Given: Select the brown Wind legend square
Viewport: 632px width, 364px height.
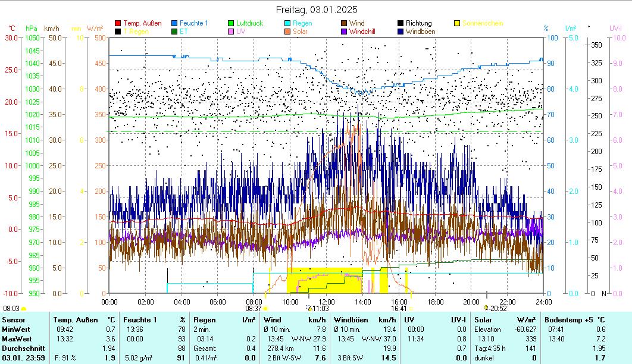Looking at the screenshot, I should (x=345, y=23).
